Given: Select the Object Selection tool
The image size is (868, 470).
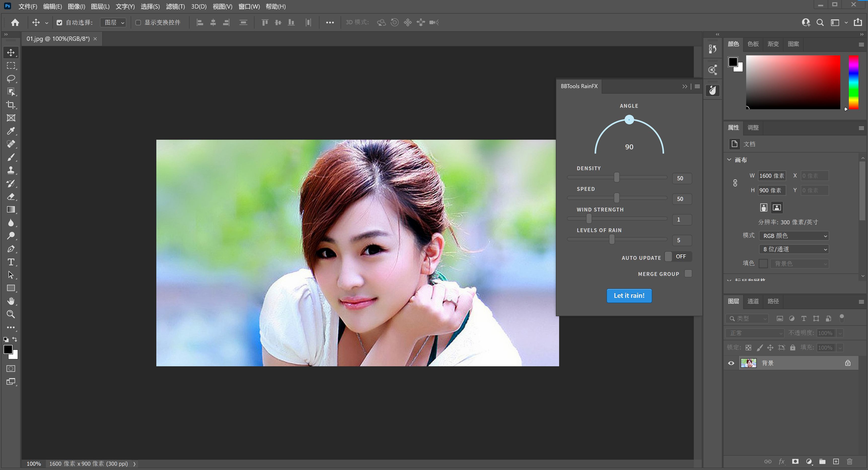Looking at the screenshot, I should [11, 92].
